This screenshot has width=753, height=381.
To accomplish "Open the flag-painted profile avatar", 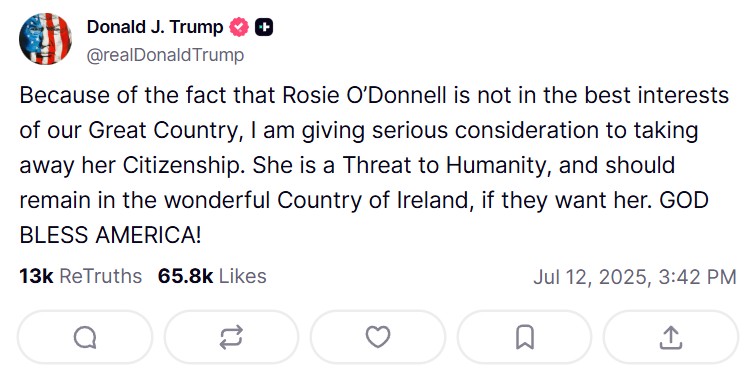I will tap(46, 39).
